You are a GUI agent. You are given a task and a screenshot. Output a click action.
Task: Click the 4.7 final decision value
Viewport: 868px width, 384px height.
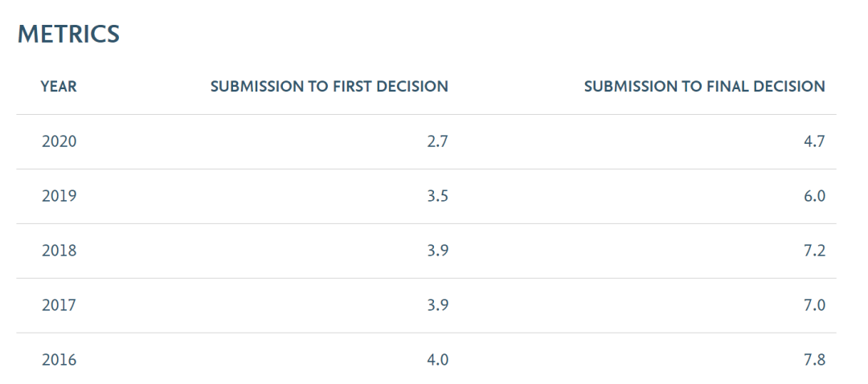pyautogui.click(x=814, y=142)
